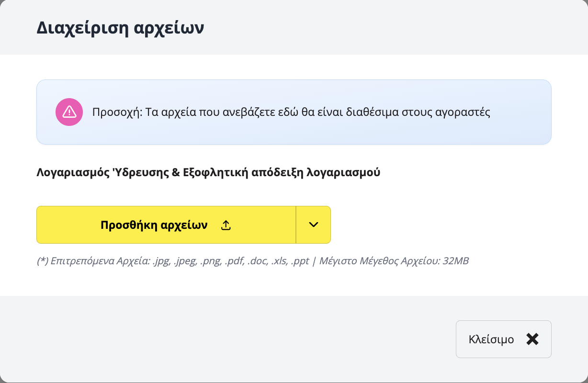The width and height of the screenshot is (588, 383).
Task: Expand the yellow dropdown chevron next to Προσθήκη αρχείων
Action: tap(314, 225)
